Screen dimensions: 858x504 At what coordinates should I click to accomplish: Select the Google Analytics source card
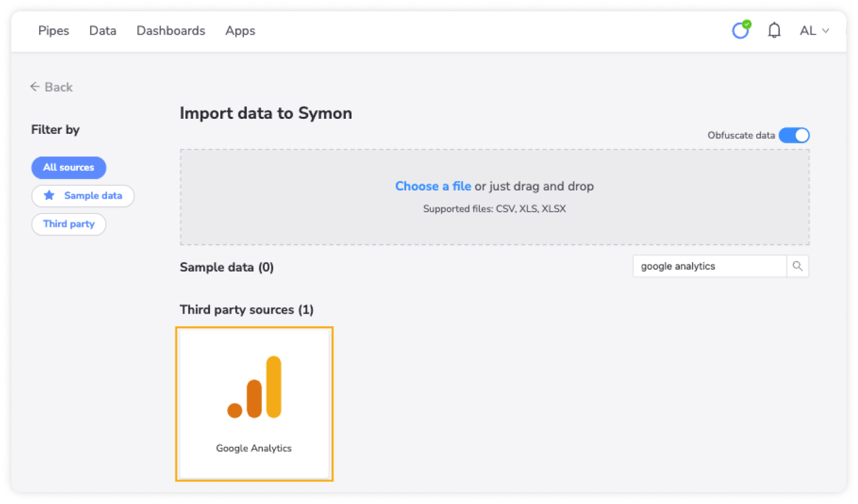point(254,404)
